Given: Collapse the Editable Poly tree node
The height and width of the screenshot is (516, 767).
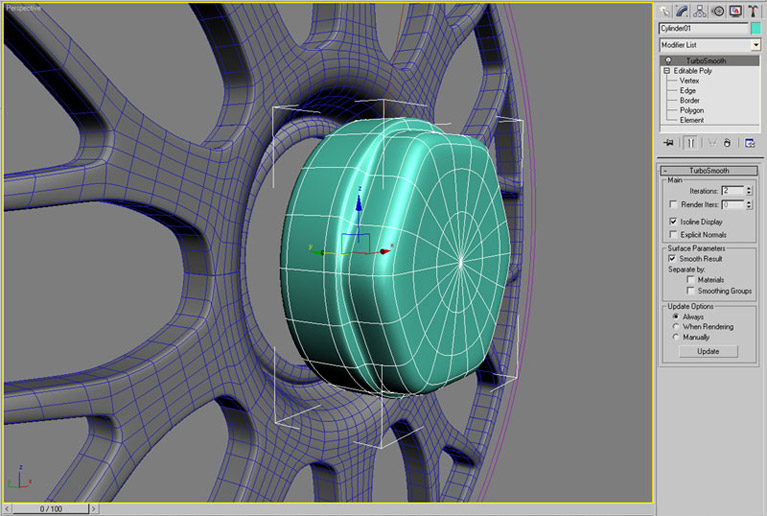Looking at the screenshot, I should (666, 71).
